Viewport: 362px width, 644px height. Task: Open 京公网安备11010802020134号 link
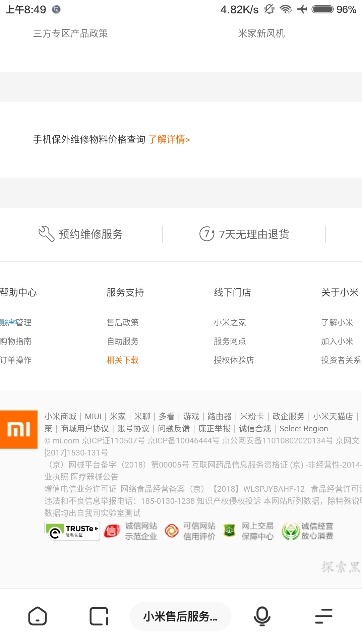pyautogui.click(x=278, y=440)
